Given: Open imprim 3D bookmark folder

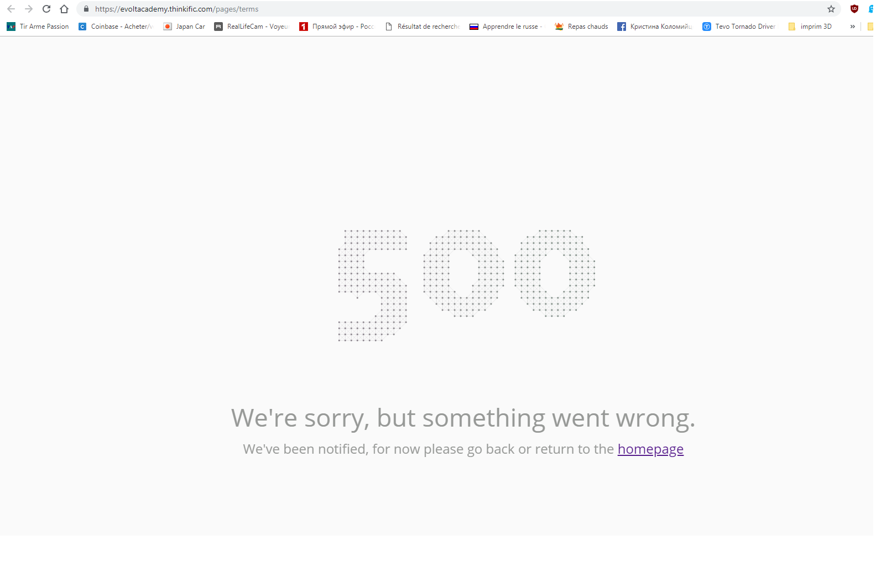Looking at the screenshot, I should 810,27.
